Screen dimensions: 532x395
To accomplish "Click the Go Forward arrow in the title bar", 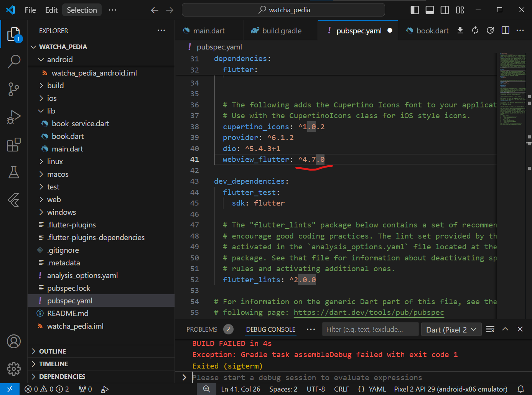I will click(170, 10).
